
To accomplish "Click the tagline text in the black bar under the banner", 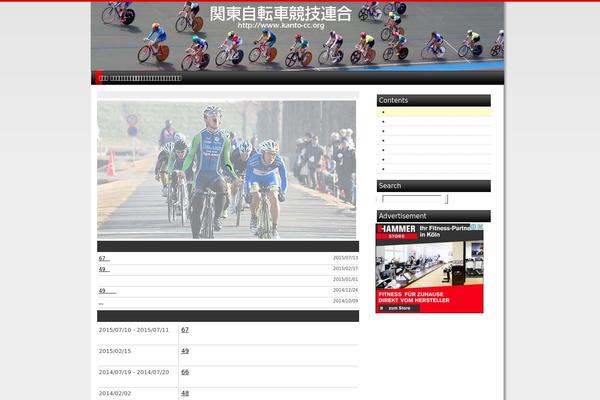I will click(x=140, y=78).
